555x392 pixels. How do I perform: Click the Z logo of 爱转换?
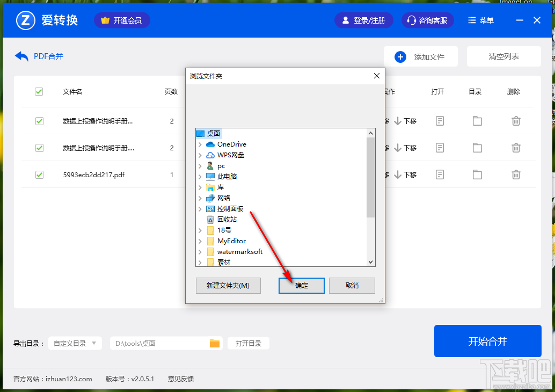tap(25, 20)
